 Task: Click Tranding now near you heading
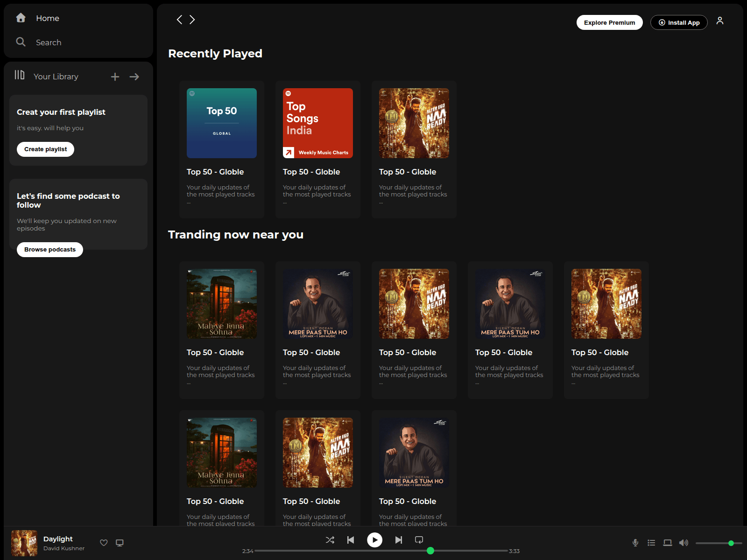pos(236,235)
